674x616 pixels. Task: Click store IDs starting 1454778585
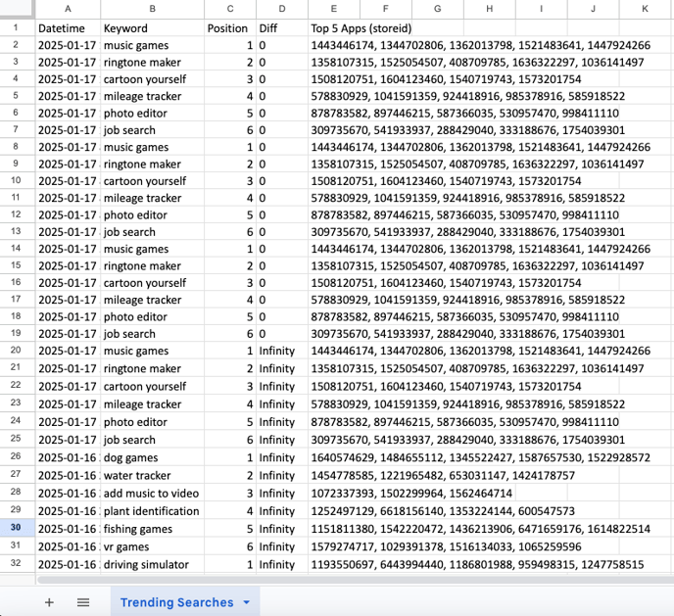coord(443,475)
